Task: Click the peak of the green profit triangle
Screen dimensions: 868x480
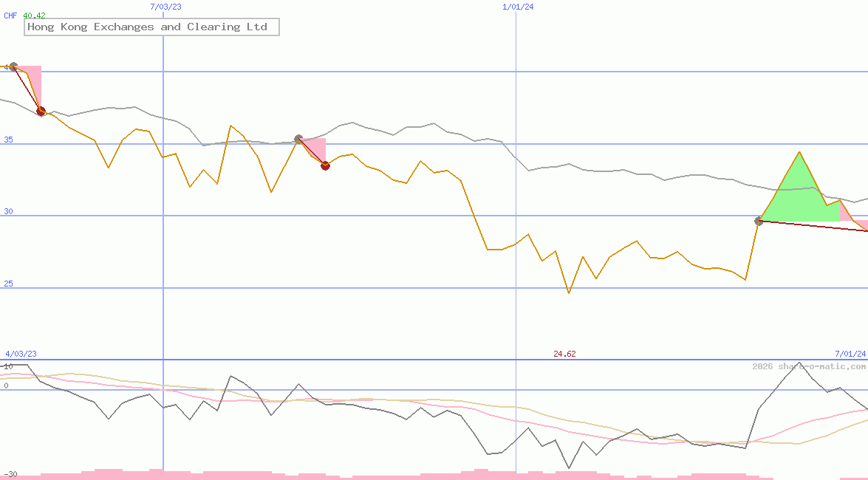Action: pos(799,153)
